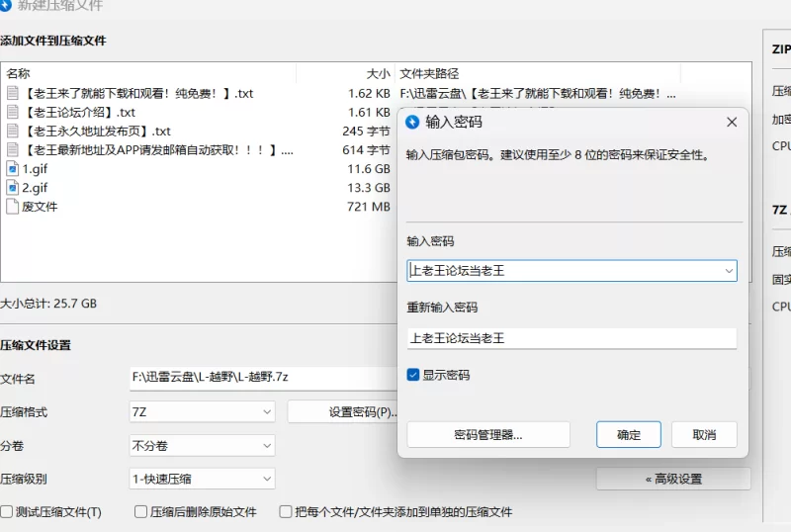Click the 245 字节 size cell
Viewport: 791px width, 532px height.
point(366,132)
